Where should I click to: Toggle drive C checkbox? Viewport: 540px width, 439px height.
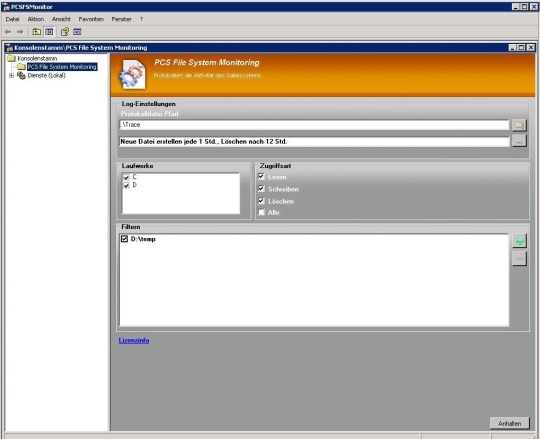tap(126, 177)
